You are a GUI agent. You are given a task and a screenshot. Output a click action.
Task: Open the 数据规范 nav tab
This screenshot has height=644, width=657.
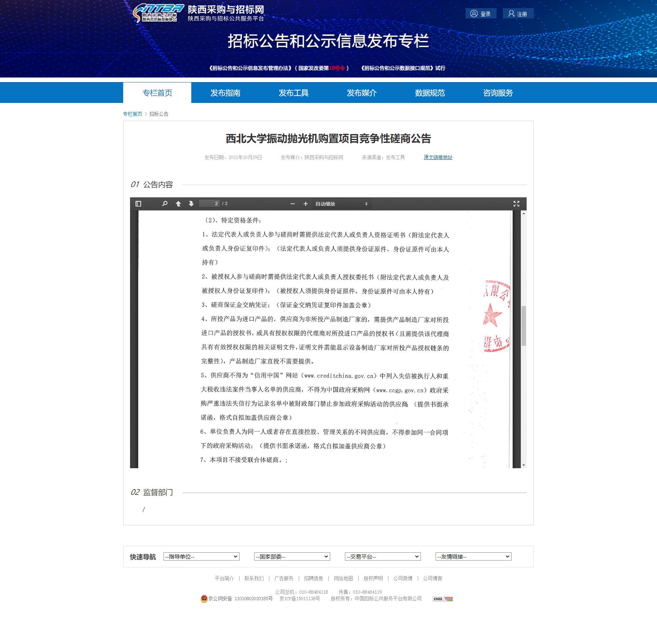click(430, 93)
